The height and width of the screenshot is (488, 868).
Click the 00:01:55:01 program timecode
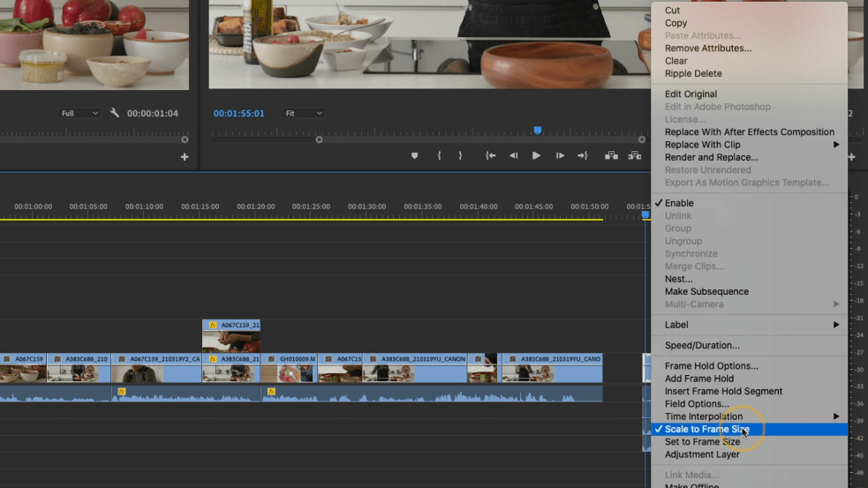click(x=238, y=114)
